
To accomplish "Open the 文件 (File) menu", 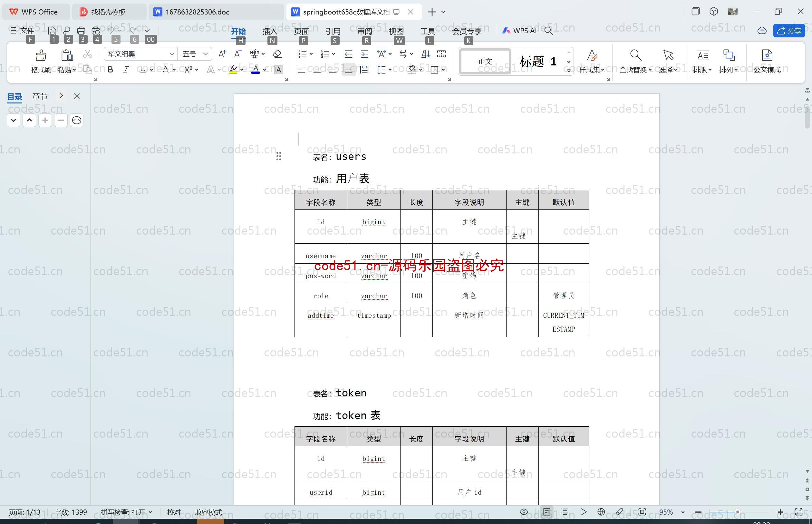I will tap(23, 31).
